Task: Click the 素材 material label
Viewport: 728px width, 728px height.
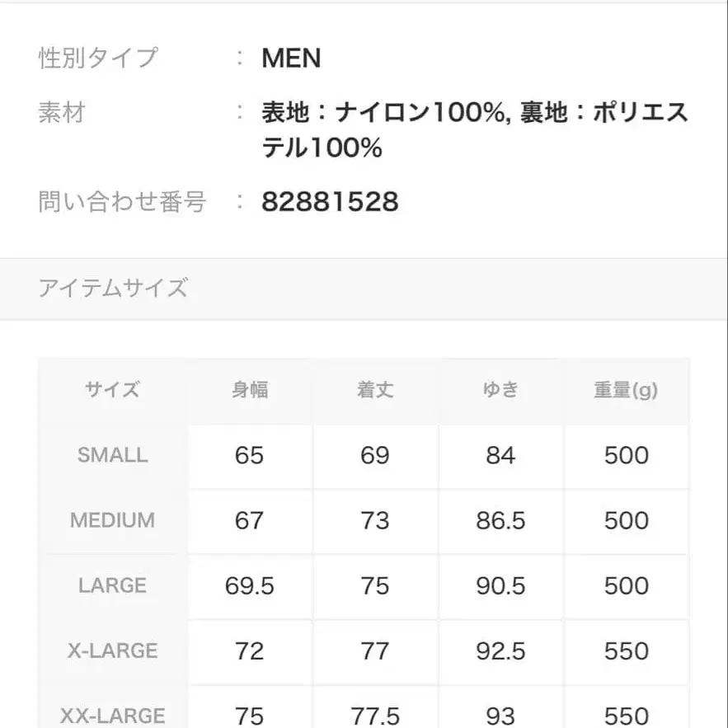Action: click(x=62, y=112)
